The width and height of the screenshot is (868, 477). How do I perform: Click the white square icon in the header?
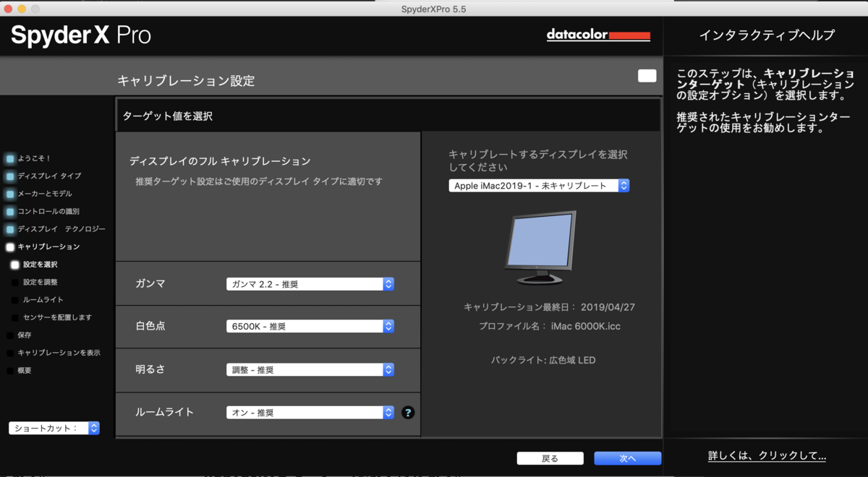[x=647, y=74]
